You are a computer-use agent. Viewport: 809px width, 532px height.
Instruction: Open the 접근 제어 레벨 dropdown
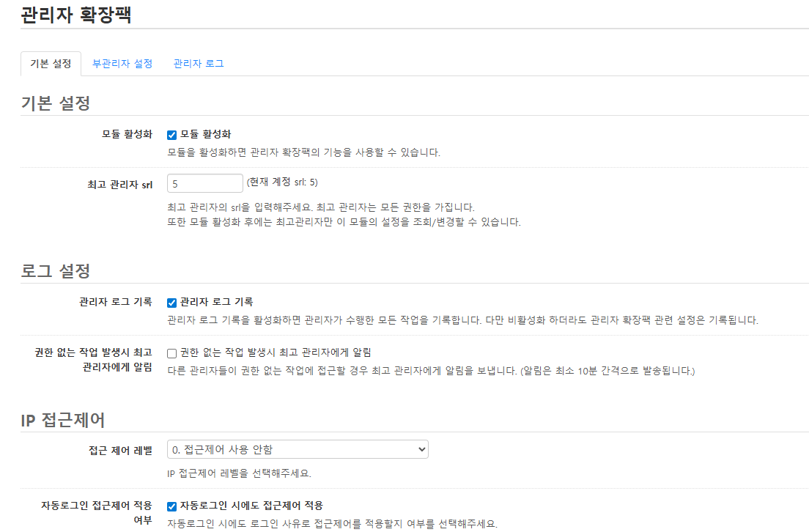[x=297, y=449]
